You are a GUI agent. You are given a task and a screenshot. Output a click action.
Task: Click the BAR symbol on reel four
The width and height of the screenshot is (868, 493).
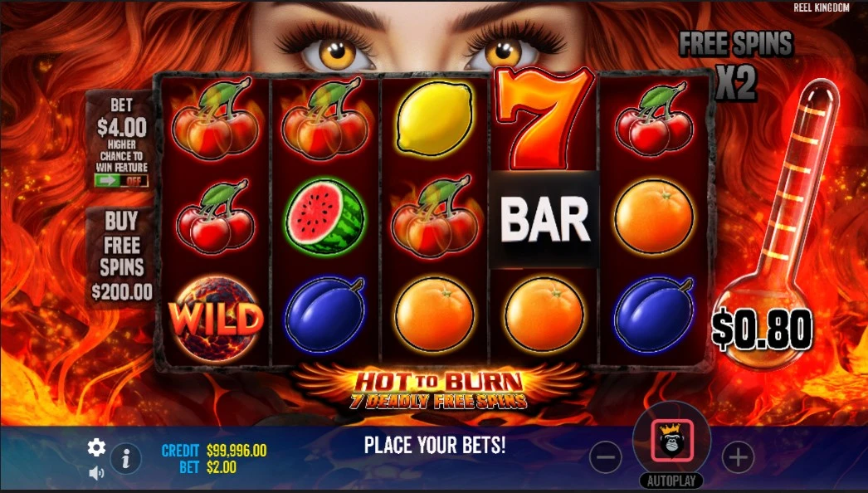pos(544,219)
